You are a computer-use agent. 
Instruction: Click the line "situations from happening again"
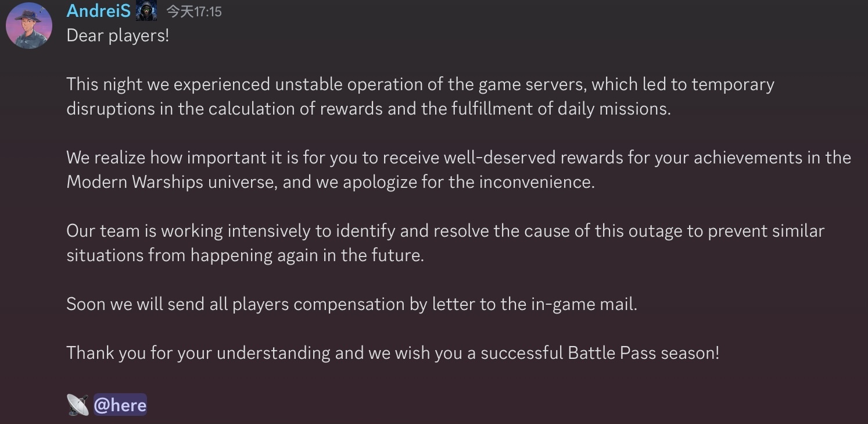click(x=245, y=255)
